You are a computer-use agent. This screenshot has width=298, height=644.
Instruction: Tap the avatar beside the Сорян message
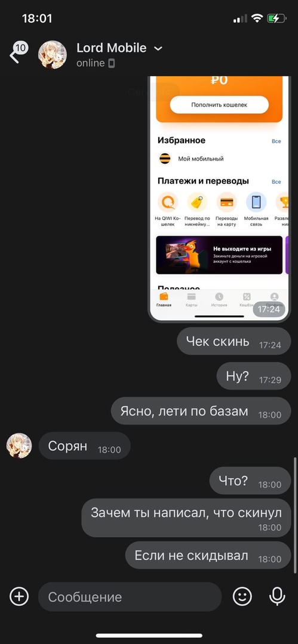[19, 445]
